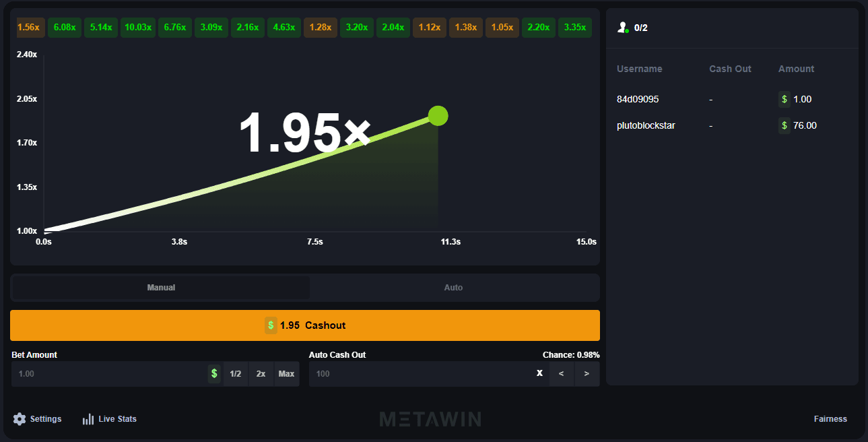This screenshot has height=442, width=868.
Task: Click the dollar icon in the Bet Amount field
Action: coord(214,373)
